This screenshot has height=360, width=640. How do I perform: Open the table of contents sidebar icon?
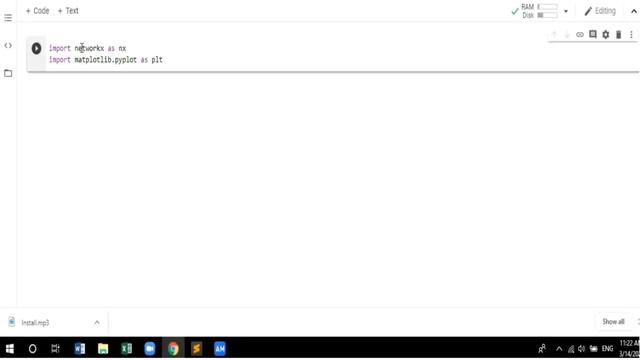pos(8,18)
